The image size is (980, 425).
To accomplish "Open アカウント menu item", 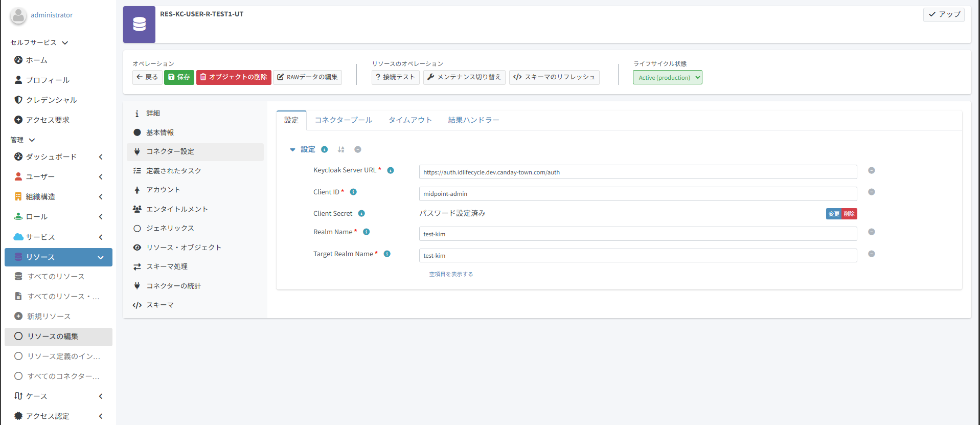I will 195,190.
